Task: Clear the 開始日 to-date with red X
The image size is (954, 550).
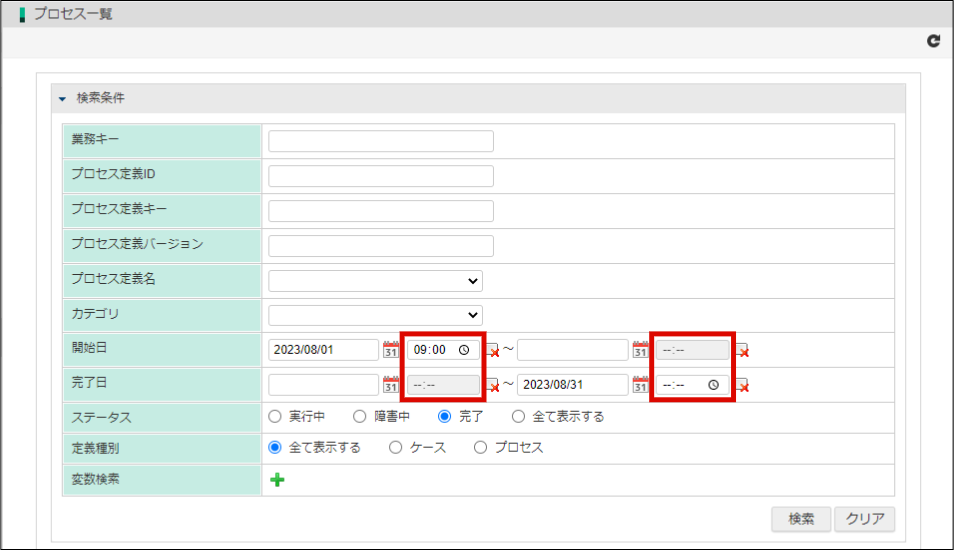Action: (742, 351)
